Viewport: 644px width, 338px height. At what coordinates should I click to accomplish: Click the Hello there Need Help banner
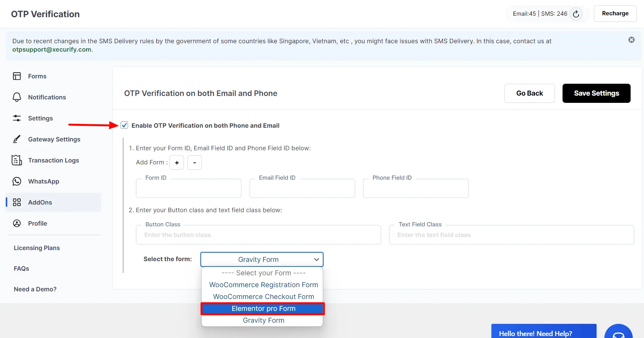tap(544, 332)
